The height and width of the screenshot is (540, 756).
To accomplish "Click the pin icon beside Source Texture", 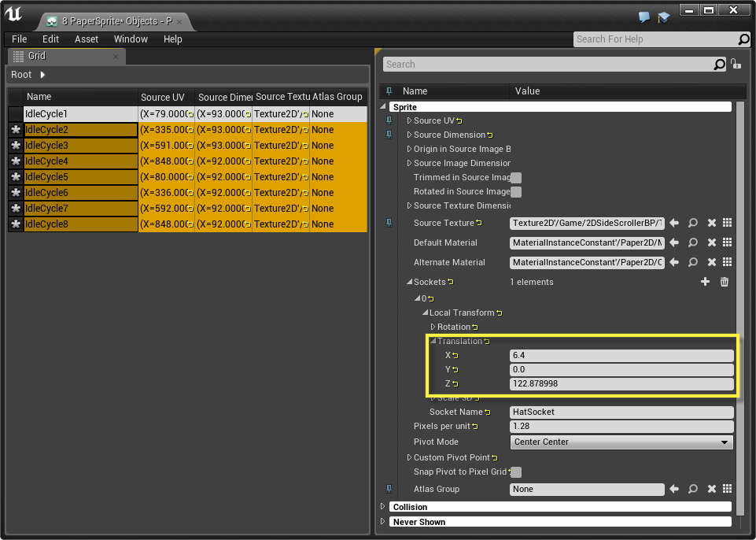I will [x=389, y=223].
